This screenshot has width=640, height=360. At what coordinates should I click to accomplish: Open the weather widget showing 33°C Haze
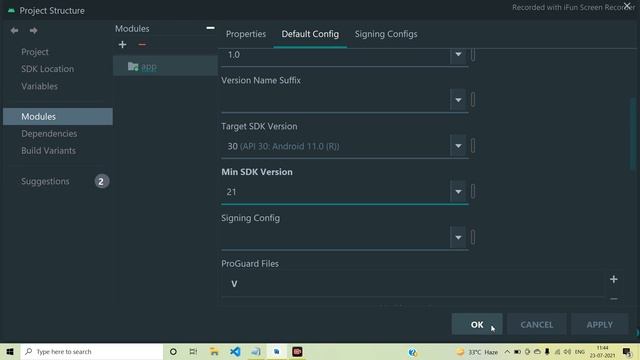477,351
